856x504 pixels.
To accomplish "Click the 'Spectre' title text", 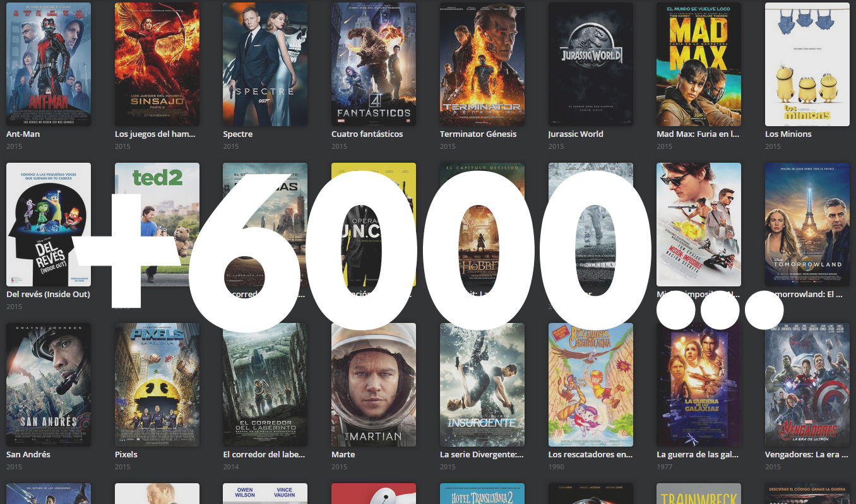I will [238, 134].
